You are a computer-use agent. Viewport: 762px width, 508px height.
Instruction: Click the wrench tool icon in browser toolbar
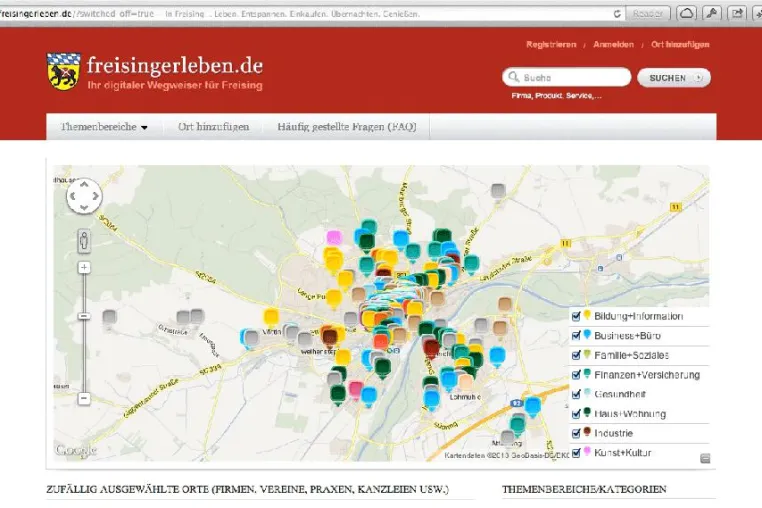pos(712,13)
